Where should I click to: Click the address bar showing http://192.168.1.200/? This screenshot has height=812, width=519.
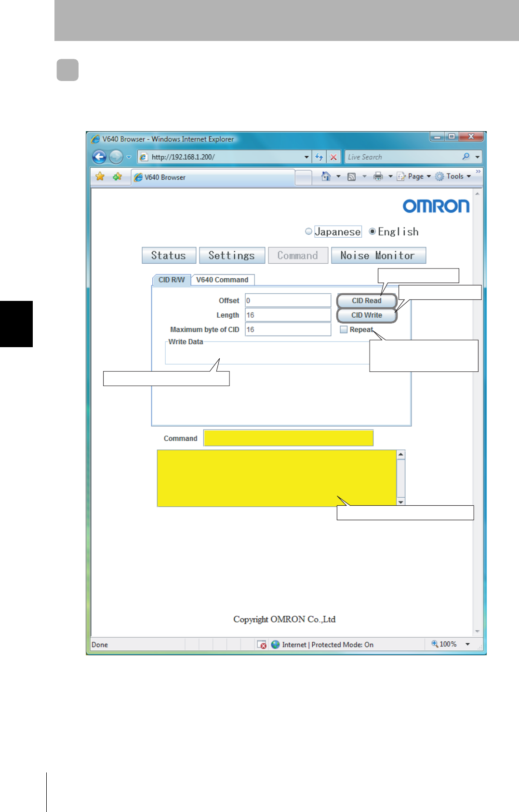click(224, 157)
